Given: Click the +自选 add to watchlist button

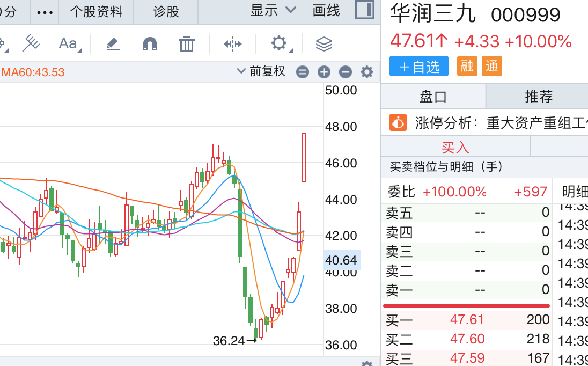Looking at the screenshot, I should tap(419, 67).
